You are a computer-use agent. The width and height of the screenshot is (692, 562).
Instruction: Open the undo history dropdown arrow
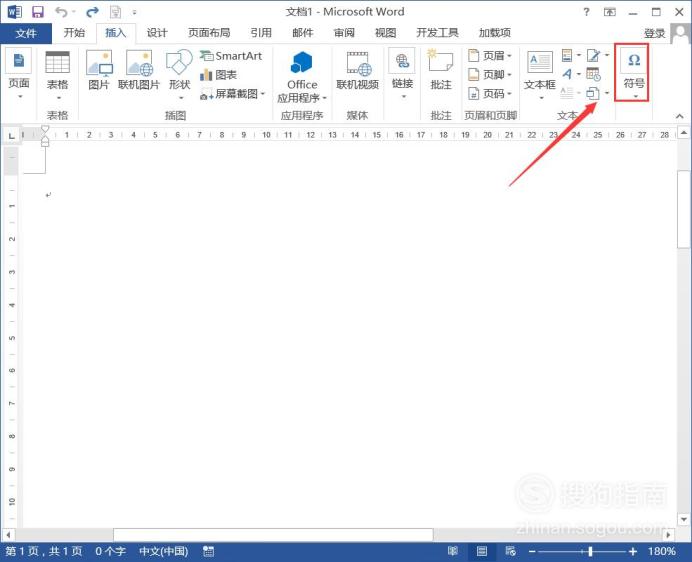tap(74, 12)
